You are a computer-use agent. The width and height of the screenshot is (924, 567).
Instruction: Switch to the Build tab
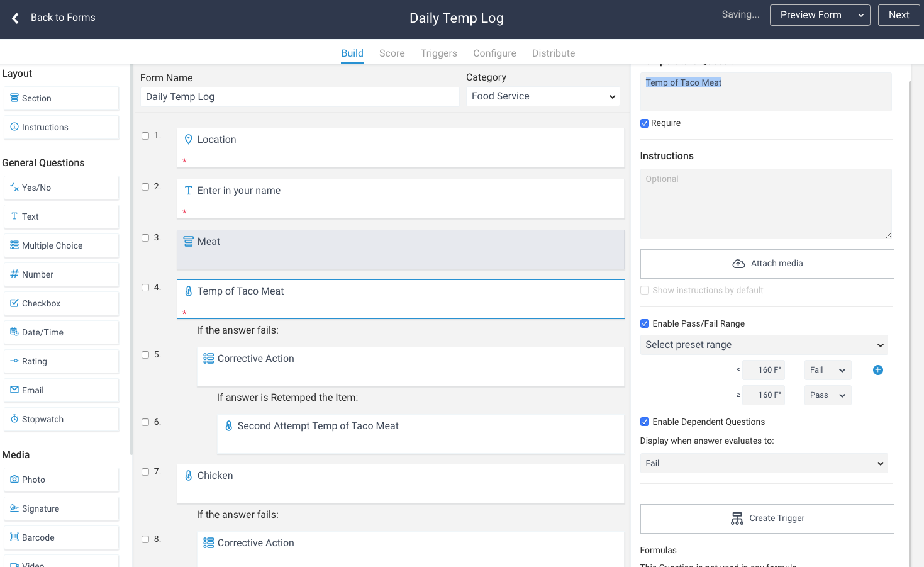[352, 53]
